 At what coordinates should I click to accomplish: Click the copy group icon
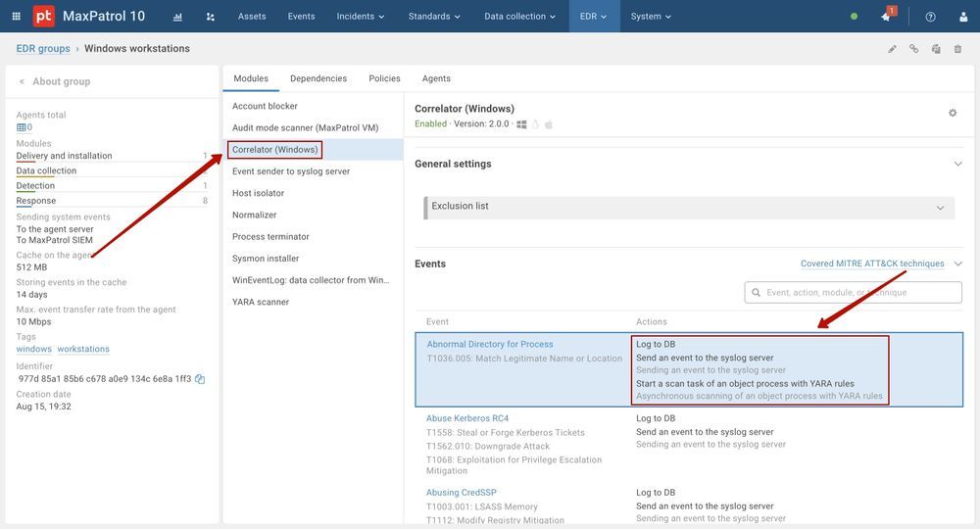[x=936, y=49]
